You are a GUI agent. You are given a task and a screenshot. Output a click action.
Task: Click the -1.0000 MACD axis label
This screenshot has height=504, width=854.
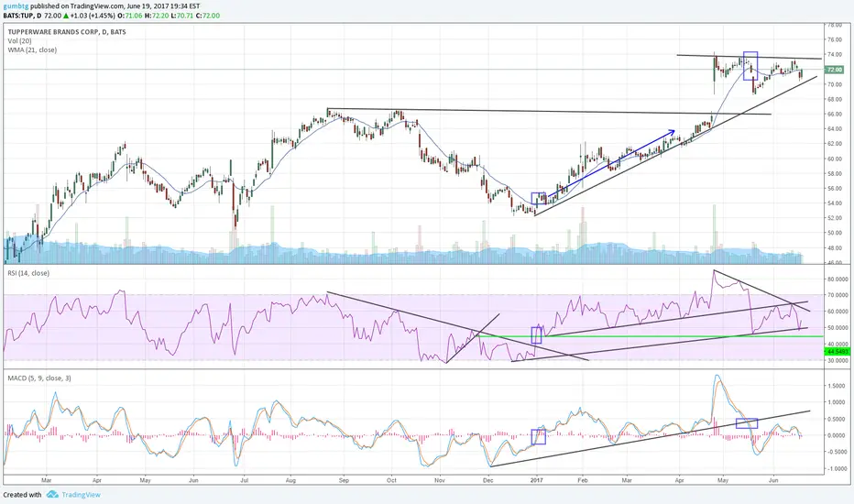tap(836, 468)
